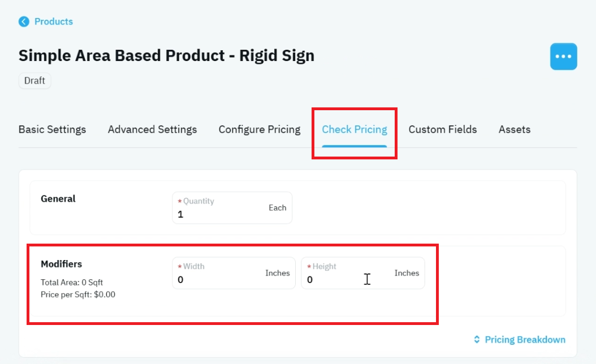Click the blue back arrow icon
This screenshot has width=596, height=364.
pos(24,21)
